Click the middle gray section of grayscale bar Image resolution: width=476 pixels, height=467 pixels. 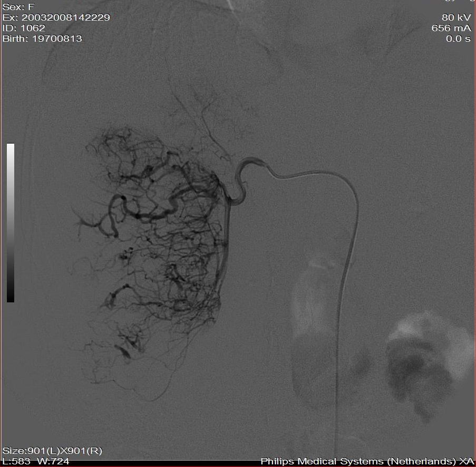coord(11,223)
